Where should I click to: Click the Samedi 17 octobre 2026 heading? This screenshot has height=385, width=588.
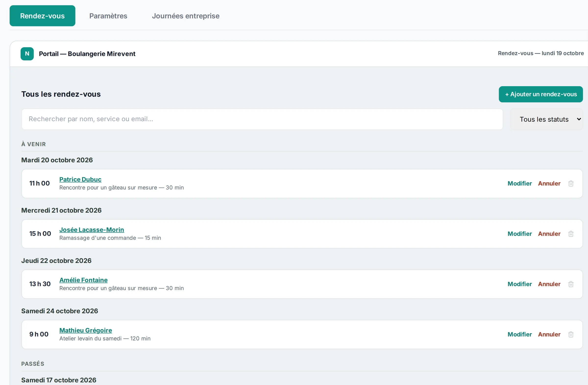click(59, 380)
